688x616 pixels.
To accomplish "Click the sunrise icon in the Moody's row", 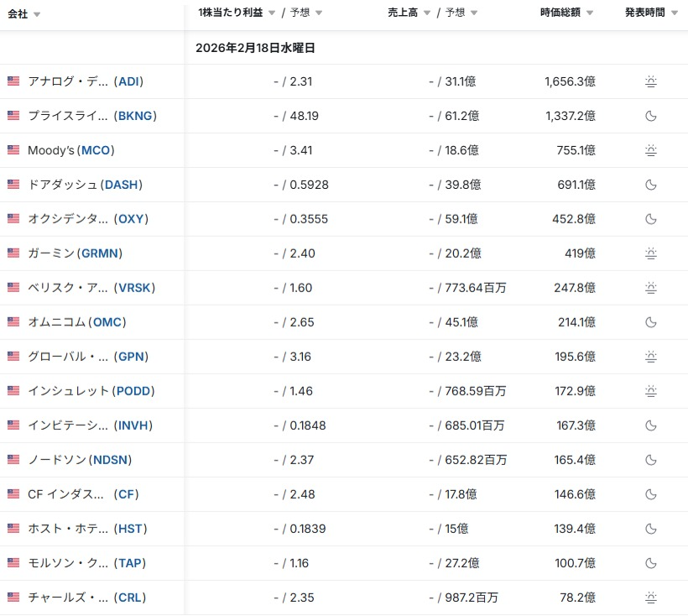I will point(650,150).
